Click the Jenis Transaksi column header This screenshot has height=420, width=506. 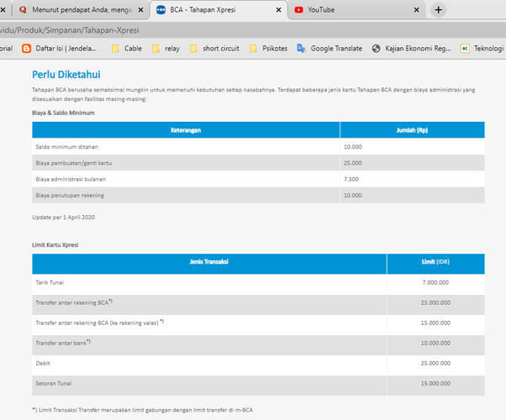(209, 264)
